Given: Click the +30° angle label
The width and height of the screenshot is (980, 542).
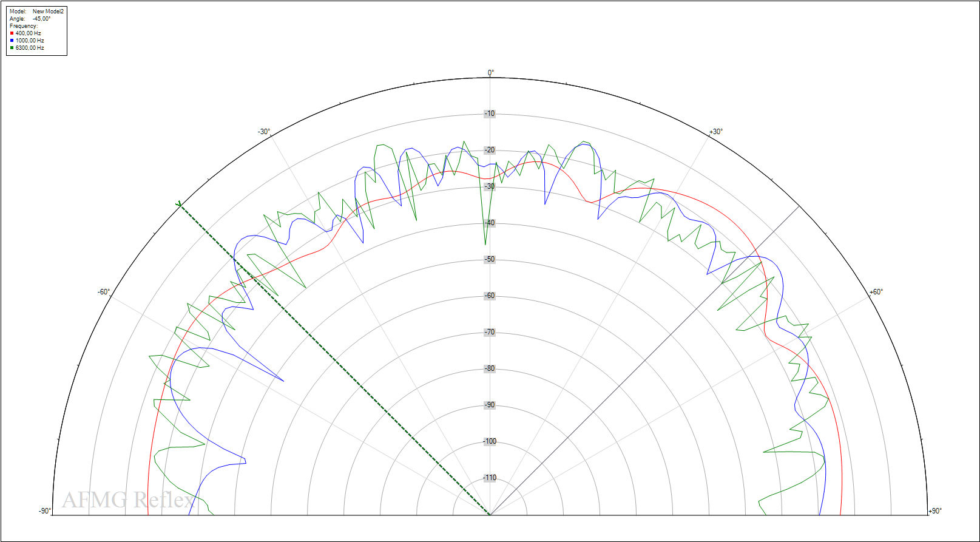Looking at the screenshot, I should [716, 132].
